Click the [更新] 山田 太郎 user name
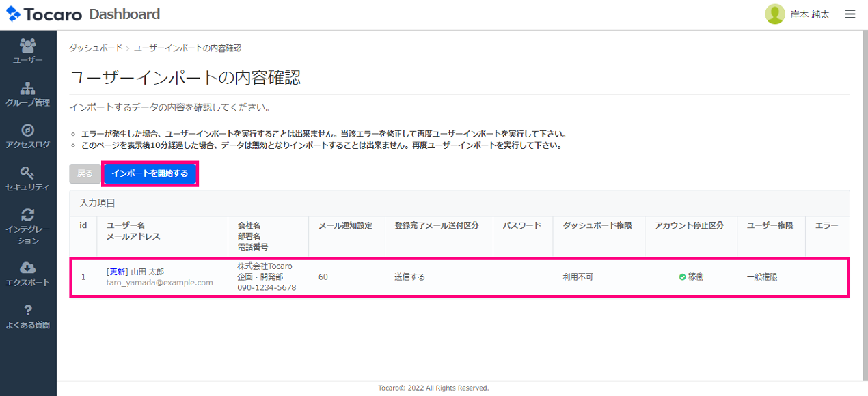The image size is (868, 396). click(x=135, y=272)
